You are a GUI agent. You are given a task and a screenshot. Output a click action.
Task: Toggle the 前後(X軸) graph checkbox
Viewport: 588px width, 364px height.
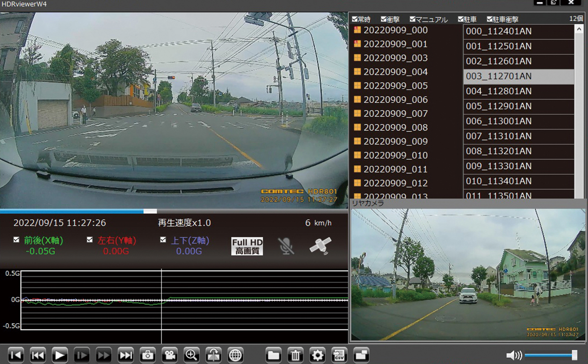pyautogui.click(x=17, y=240)
